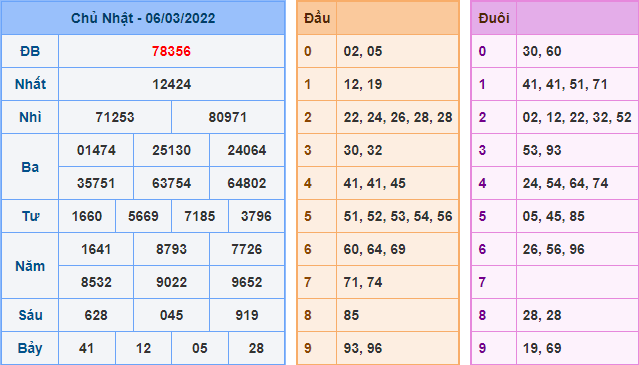Screen dimensions: 639x365
Task: Select third prize number 24064
Action: [247, 150]
